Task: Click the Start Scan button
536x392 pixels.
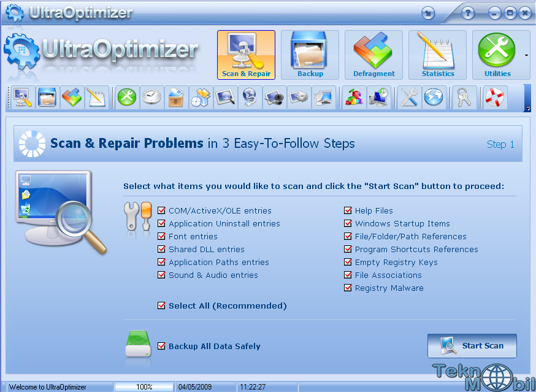Action: (x=472, y=346)
